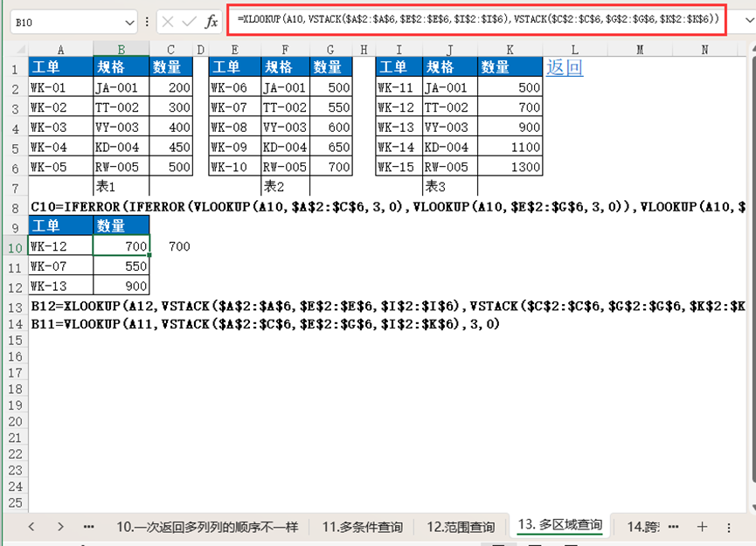Screen dimensions: 756x546
Task: Click the formula bar options three-dot handle
Action: (147, 22)
